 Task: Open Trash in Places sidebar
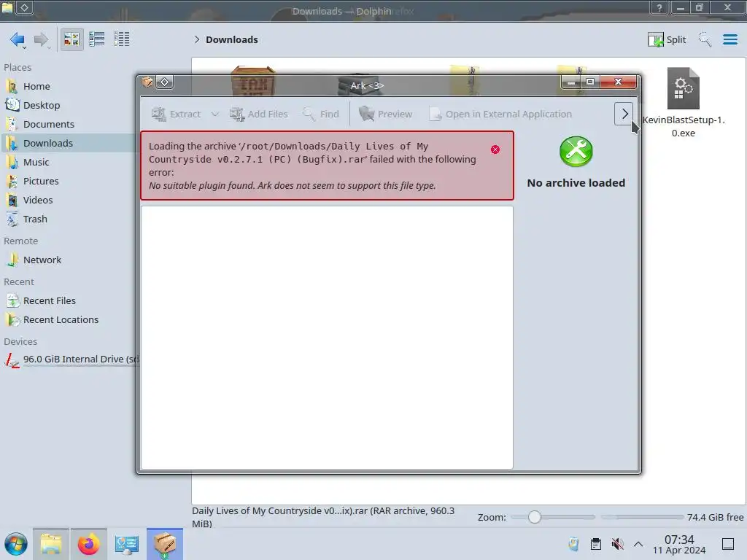(35, 219)
